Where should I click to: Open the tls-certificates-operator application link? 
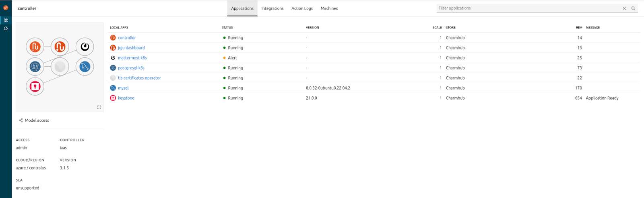point(139,78)
